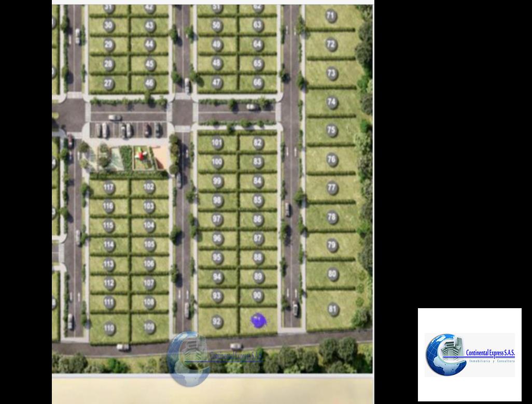532x404 pixels.
Task: Click lot number 96 marker
Action: click(x=217, y=239)
